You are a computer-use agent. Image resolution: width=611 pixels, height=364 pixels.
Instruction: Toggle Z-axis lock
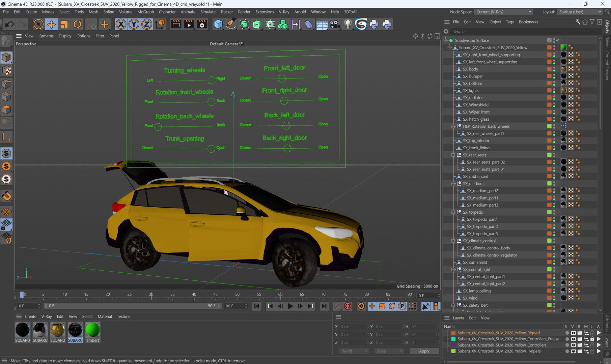coord(146,24)
